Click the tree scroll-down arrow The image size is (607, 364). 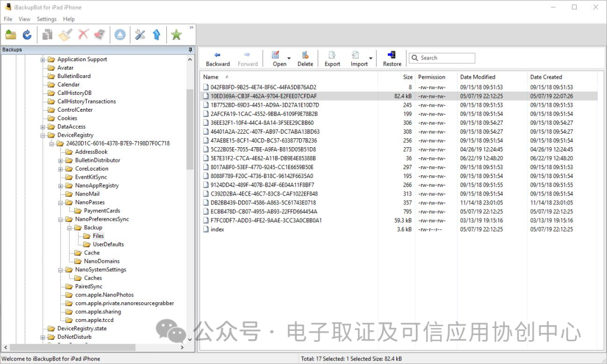pyautogui.click(x=190, y=339)
